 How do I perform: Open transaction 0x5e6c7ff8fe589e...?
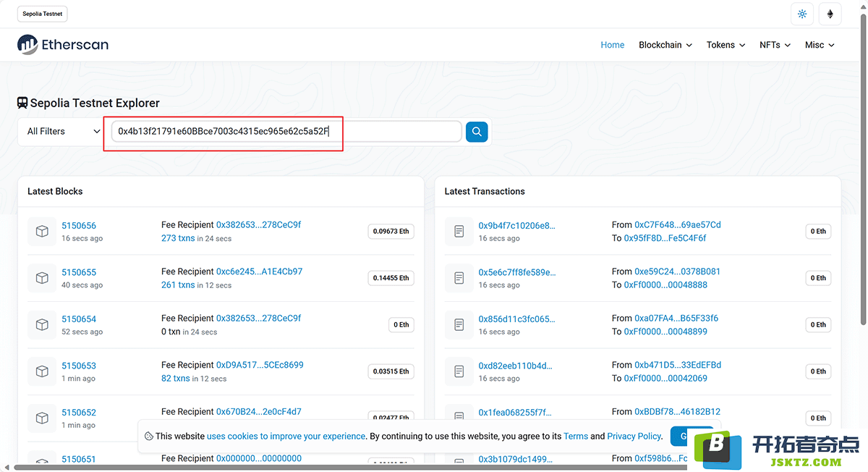(517, 272)
